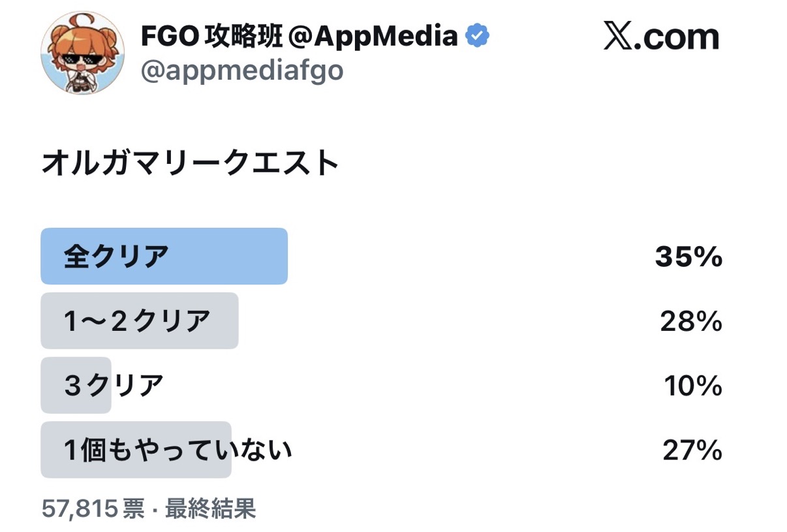
Task: Select the 1〜2クリア option label text
Action: tap(137, 321)
